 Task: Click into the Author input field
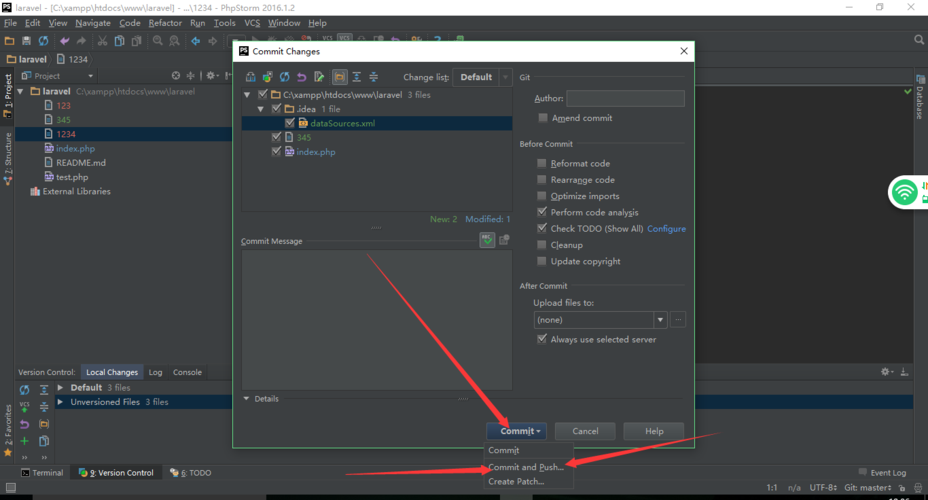coord(625,98)
